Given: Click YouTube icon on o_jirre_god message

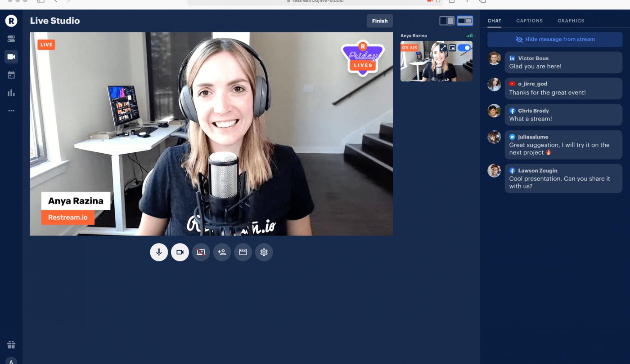Looking at the screenshot, I should tap(512, 84).
